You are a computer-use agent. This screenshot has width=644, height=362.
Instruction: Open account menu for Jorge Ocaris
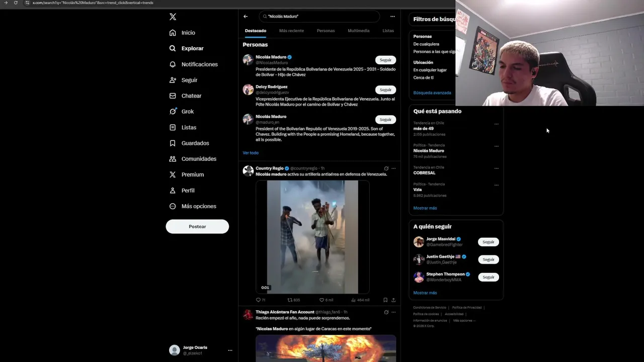(x=230, y=350)
